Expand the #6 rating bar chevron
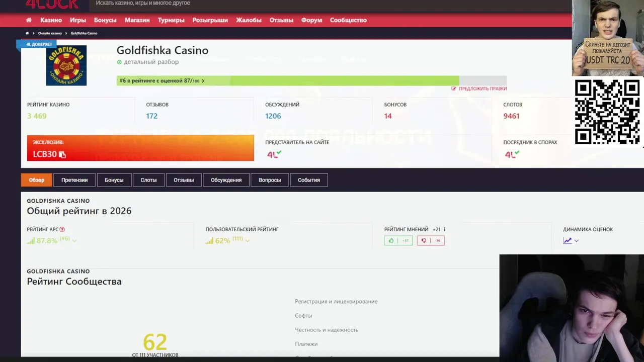644x362 pixels. coord(203,81)
